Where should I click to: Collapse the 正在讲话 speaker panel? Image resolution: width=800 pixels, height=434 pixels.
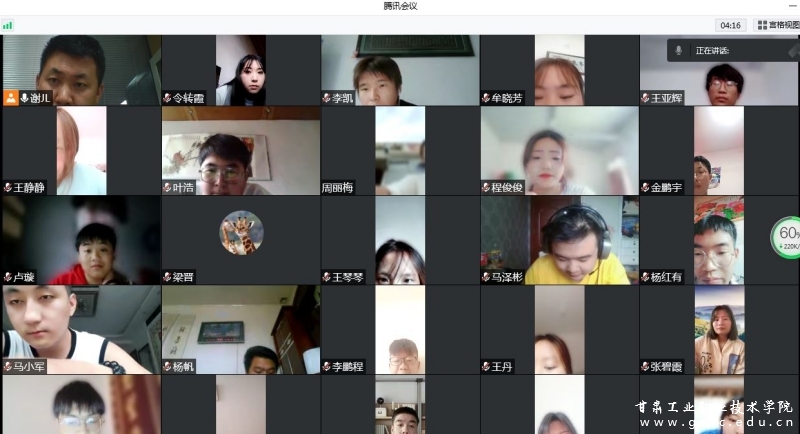point(793,49)
